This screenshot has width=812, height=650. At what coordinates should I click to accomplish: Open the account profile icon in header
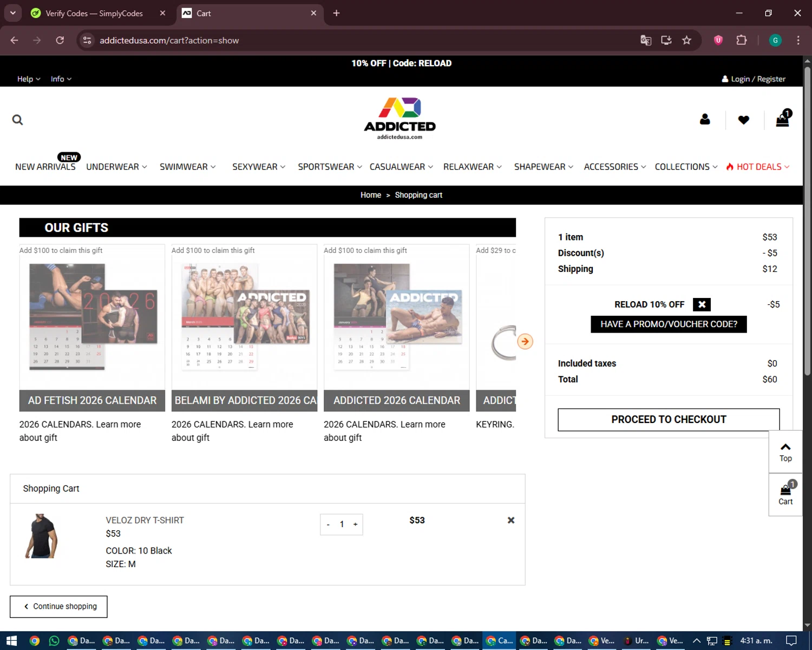pyautogui.click(x=705, y=119)
